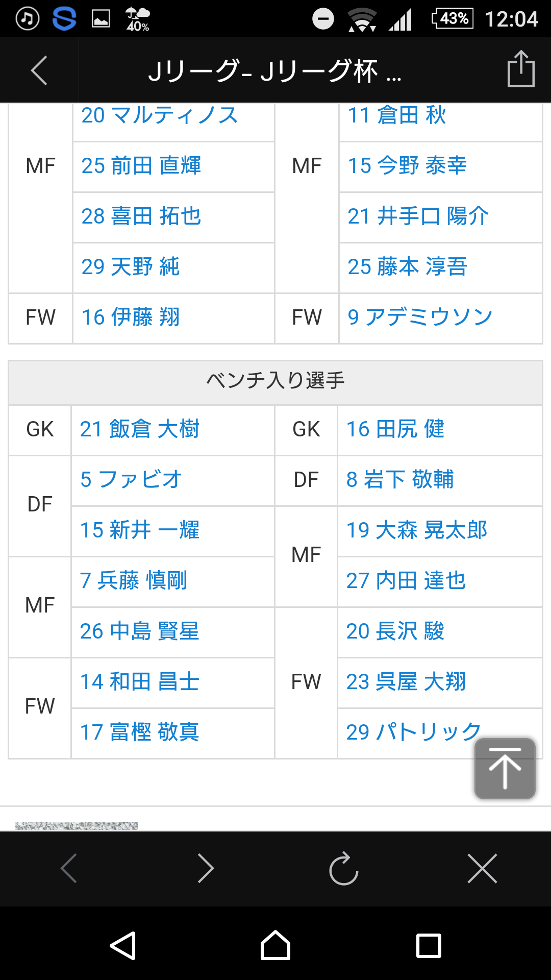Open Android recent apps square button

pos(429,946)
